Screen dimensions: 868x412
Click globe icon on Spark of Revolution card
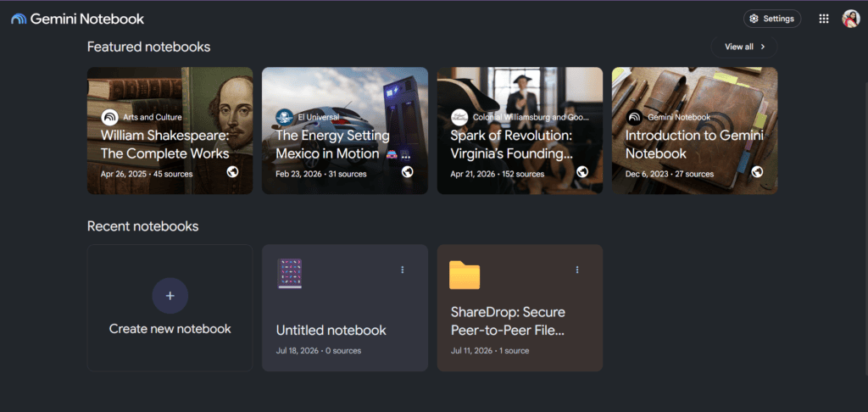point(582,172)
